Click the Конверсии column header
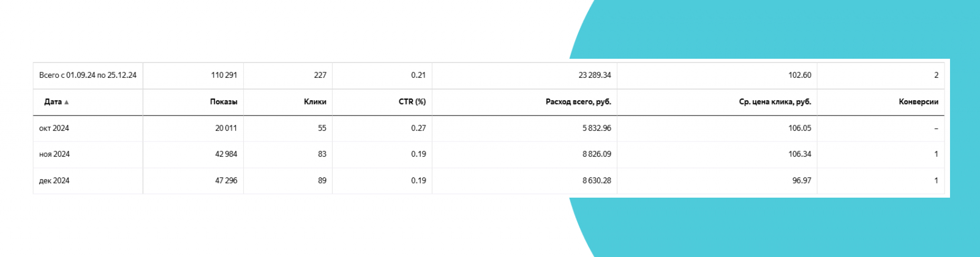Viewport: 980px width, 257px height. 918,102
